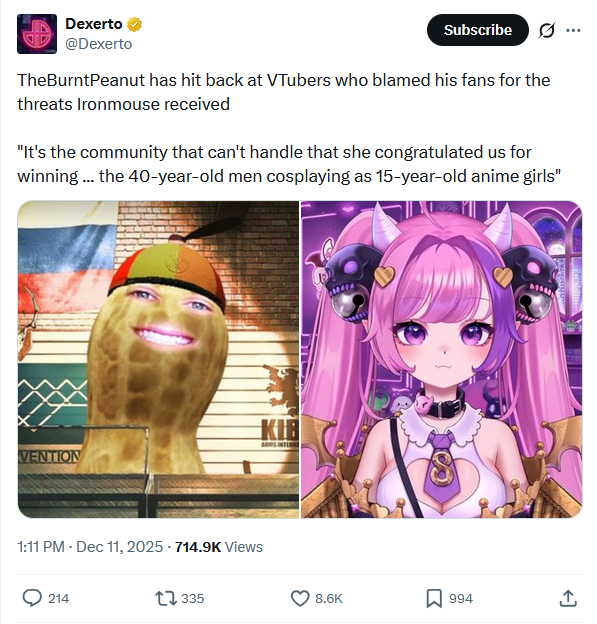This screenshot has width=597, height=624.
Task: Open the Dexerto profile avatar
Action: coord(37,34)
